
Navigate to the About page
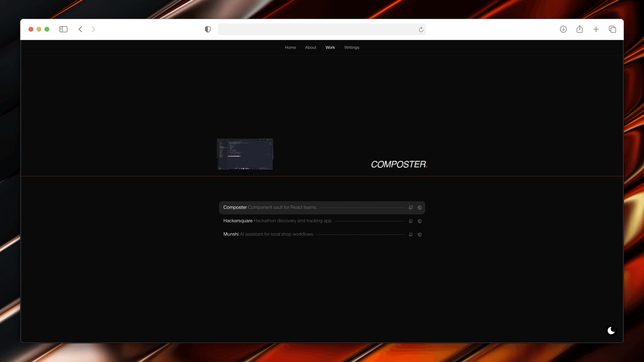point(311,48)
